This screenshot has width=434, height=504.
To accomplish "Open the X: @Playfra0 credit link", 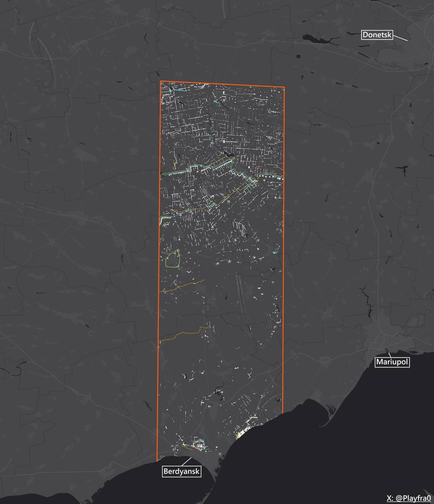I will coord(408,498).
